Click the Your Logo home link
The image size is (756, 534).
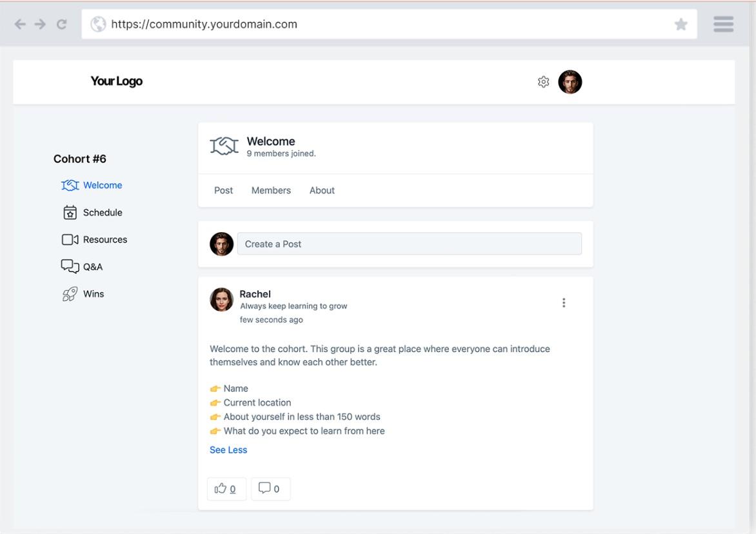pos(116,81)
